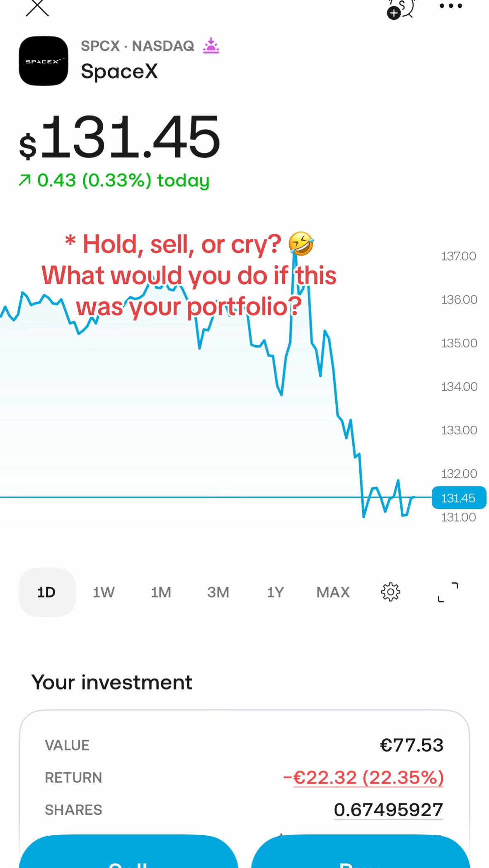489x868 pixels.
Task: Expand chart to fullscreen
Action: pyautogui.click(x=448, y=592)
